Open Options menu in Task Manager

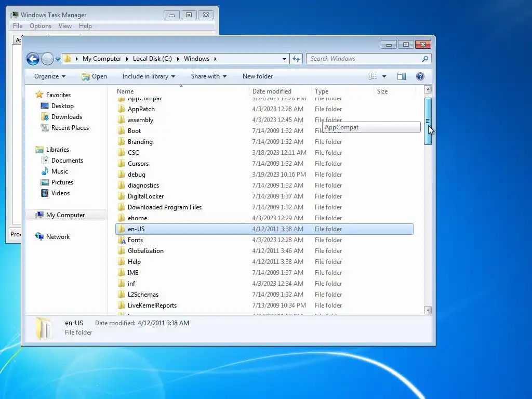click(41, 26)
